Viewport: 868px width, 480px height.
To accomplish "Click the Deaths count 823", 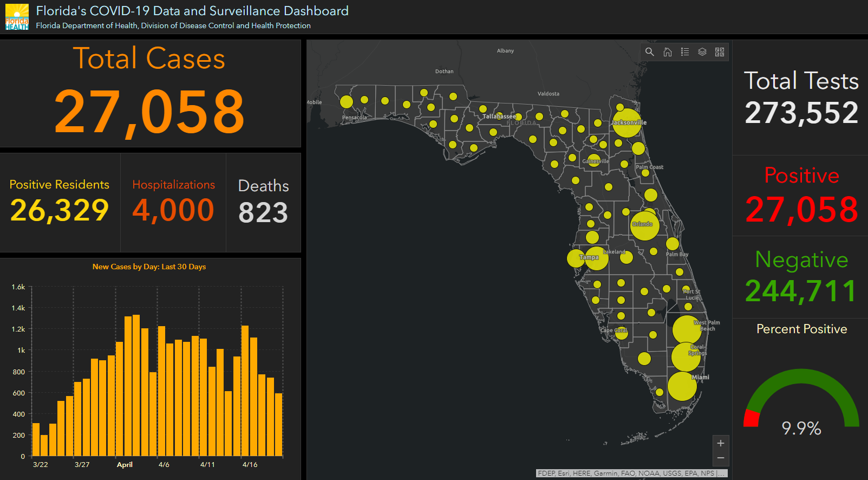I will point(263,212).
